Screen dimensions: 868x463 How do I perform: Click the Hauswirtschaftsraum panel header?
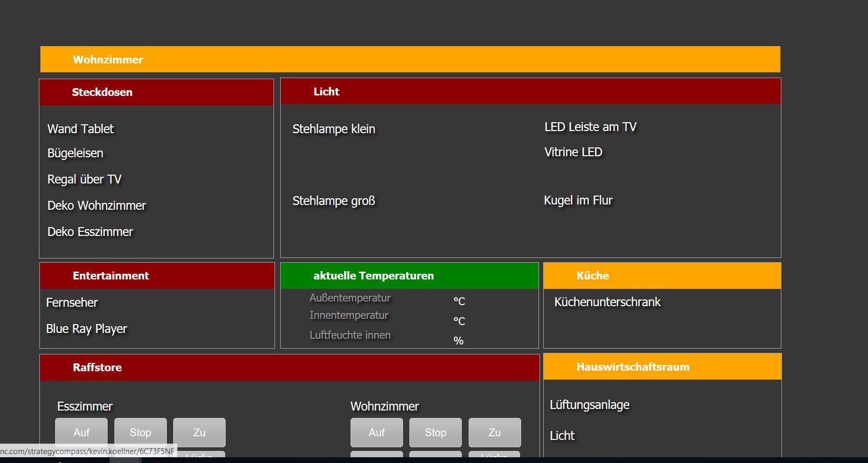click(662, 367)
